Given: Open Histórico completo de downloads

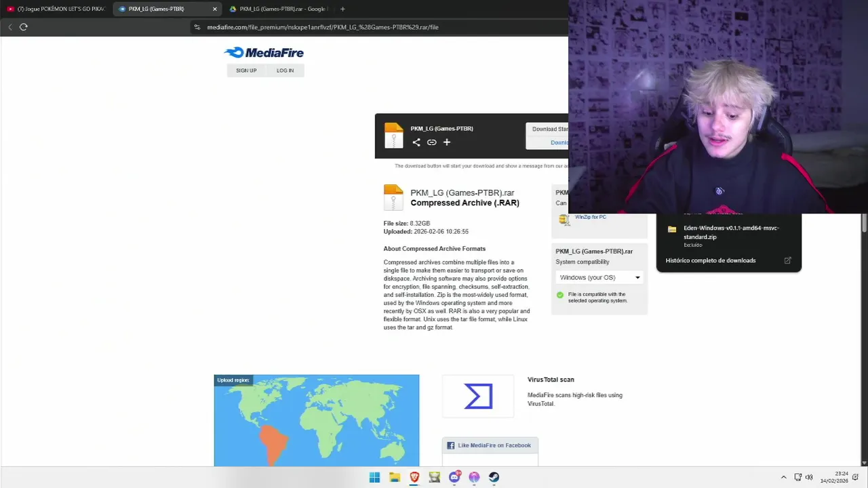Looking at the screenshot, I should pos(711,260).
